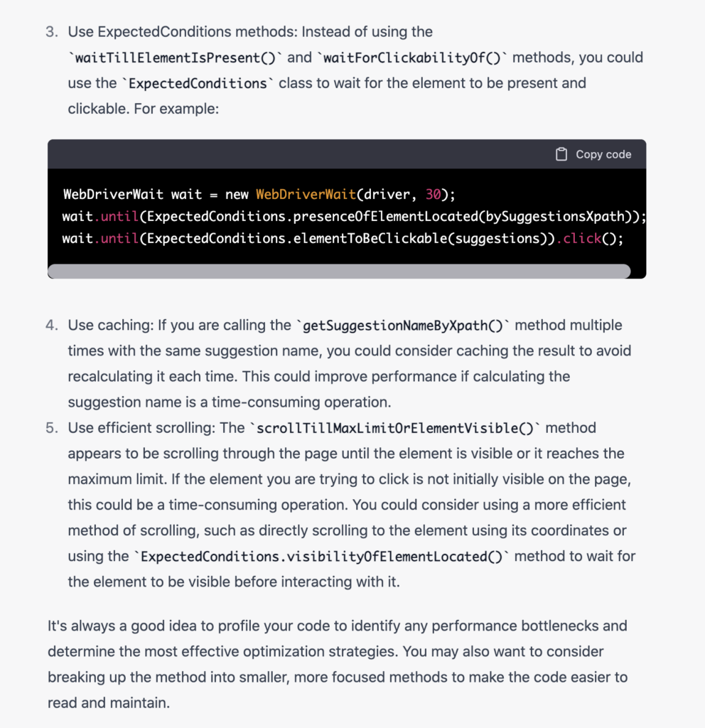This screenshot has height=728, width=705.
Task: Click the number 30 timeout in code
Action: coord(433,194)
